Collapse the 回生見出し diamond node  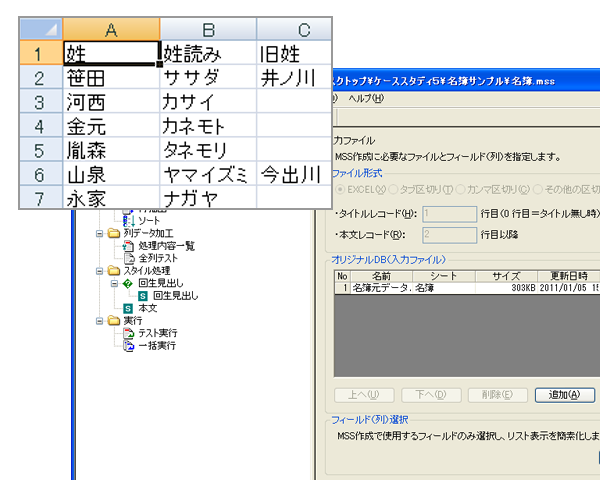tap(114, 284)
